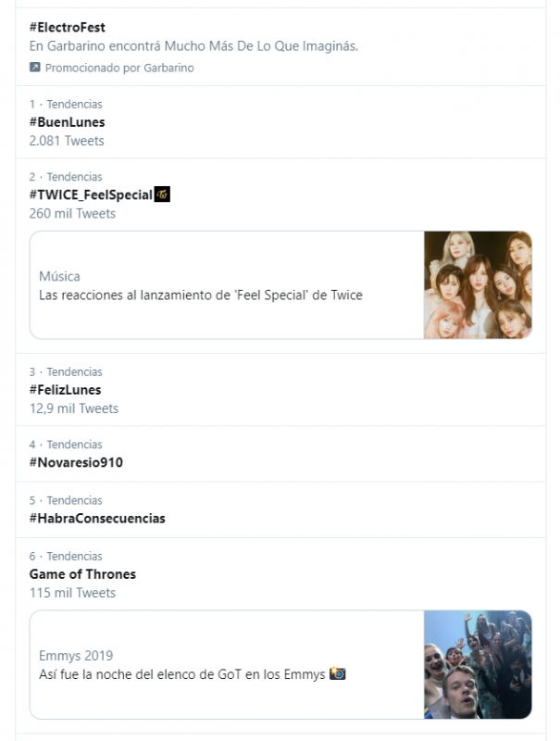Select the #TWICE_FeelSpecial trend
This screenshot has height=741, width=560.
tap(91, 195)
